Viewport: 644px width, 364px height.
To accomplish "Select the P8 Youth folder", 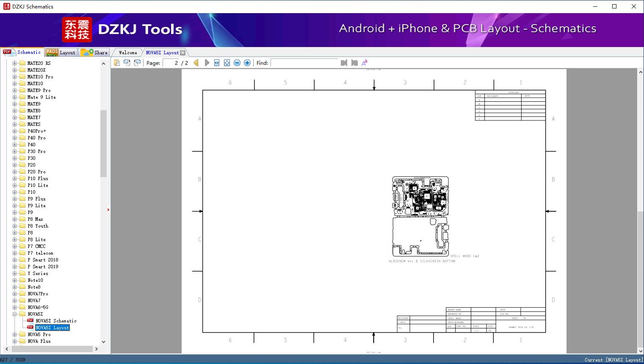I will pos(38,226).
